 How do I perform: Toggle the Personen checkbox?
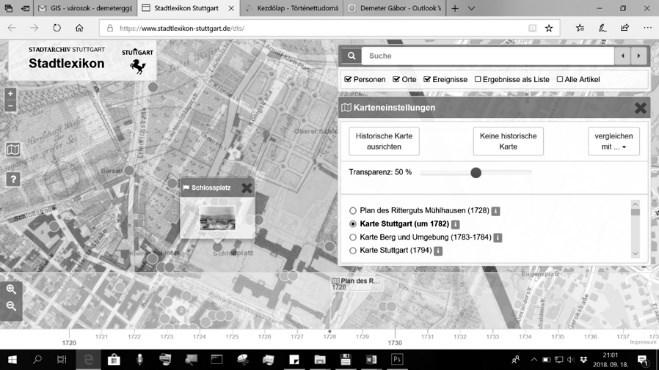tap(348, 79)
